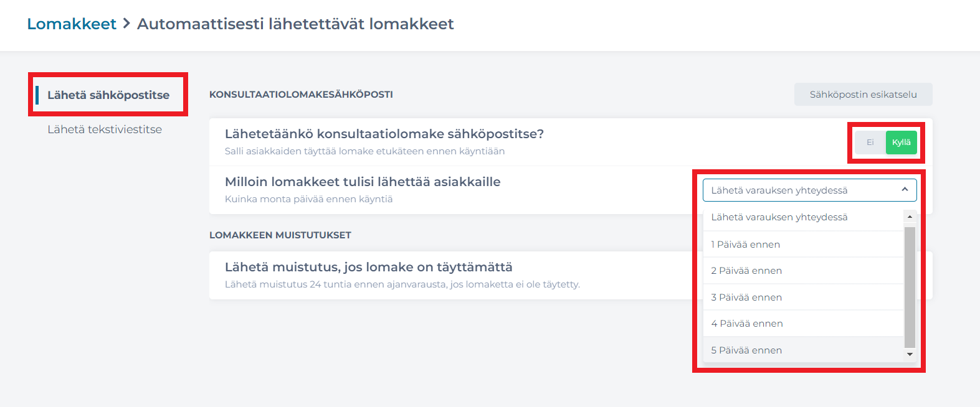This screenshot has height=407, width=980.
Task: Click the scrollbar down arrow in dropdown list
Action: tap(910, 355)
